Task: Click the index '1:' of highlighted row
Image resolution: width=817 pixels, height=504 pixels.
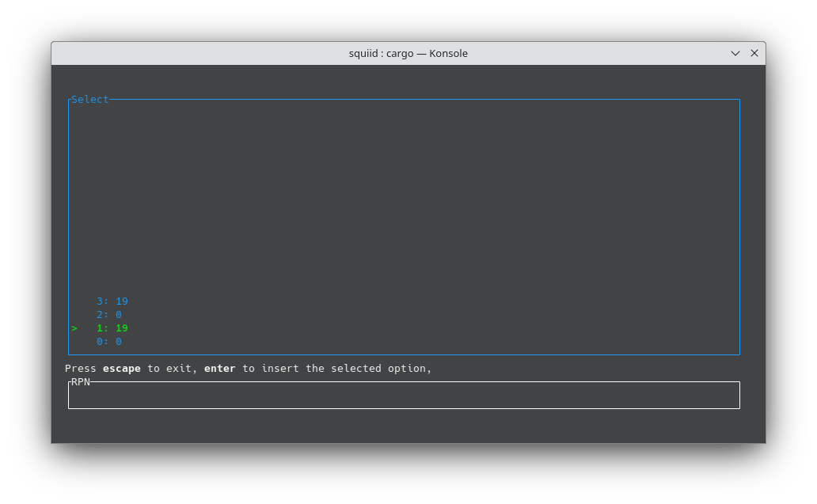Action: click(x=102, y=328)
